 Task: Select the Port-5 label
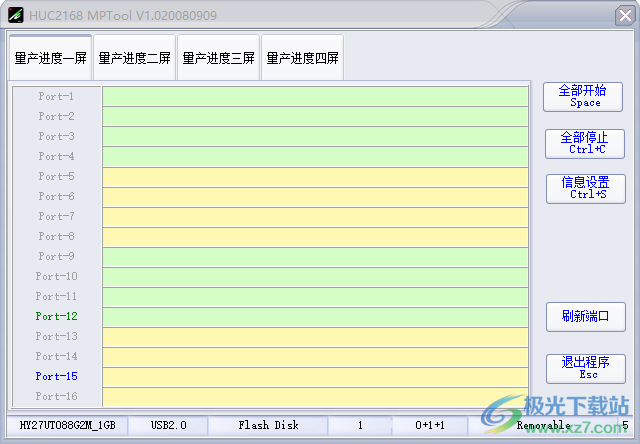coord(56,176)
